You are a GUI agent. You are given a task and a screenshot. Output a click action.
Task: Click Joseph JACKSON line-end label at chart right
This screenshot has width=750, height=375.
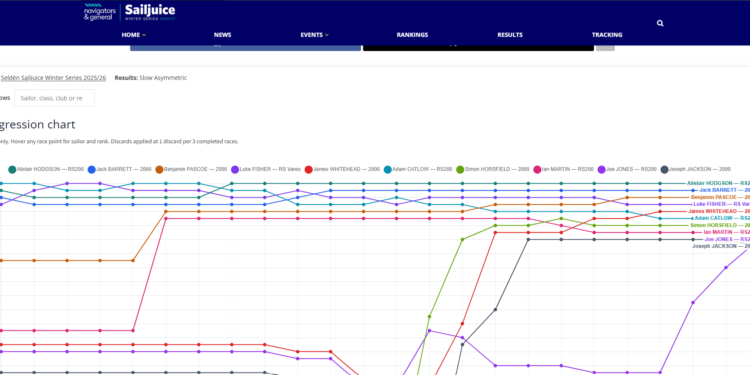point(721,246)
